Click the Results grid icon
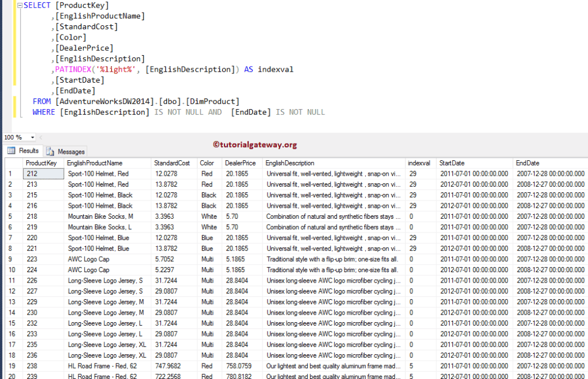The height and width of the screenshot is (379, 588). [11, 150]
